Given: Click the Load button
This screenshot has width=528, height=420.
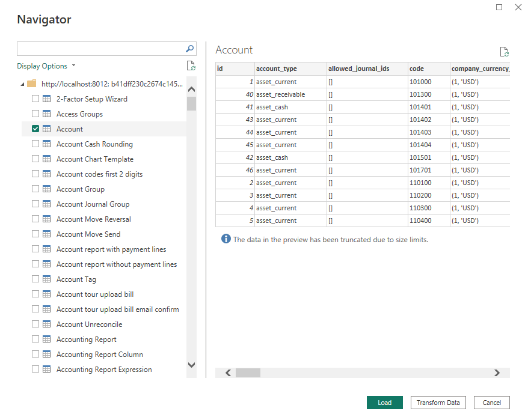Looking at the screenshot, I should coord(385,403).
